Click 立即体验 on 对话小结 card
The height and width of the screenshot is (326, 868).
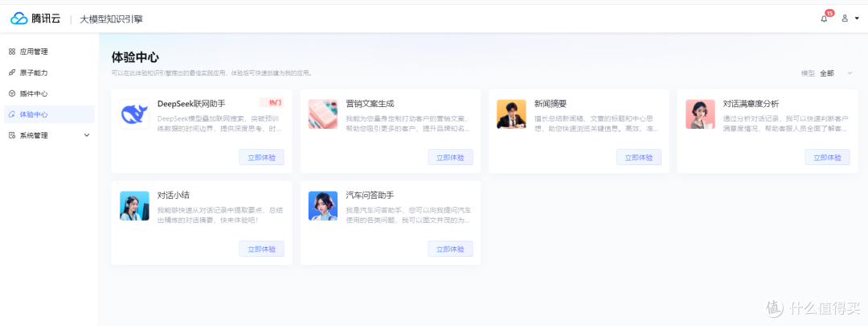pyautogui.click(x=262, y=249)
